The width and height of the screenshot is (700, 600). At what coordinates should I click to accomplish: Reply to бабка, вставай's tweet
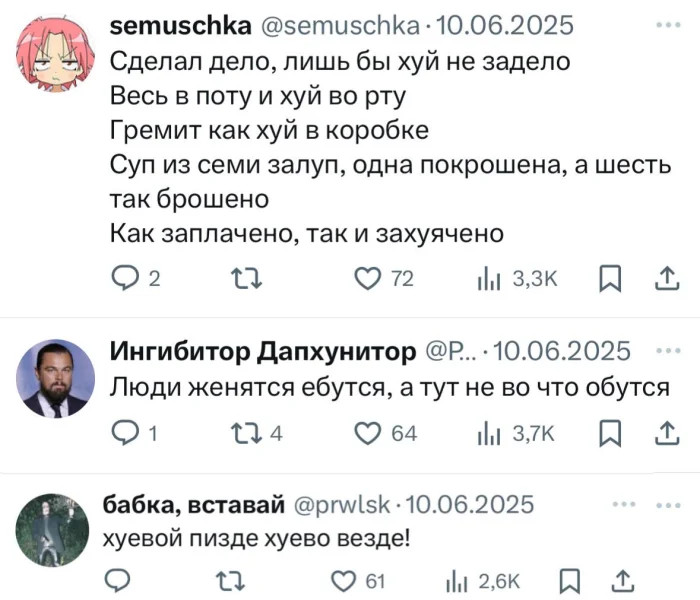coord(119,578)
